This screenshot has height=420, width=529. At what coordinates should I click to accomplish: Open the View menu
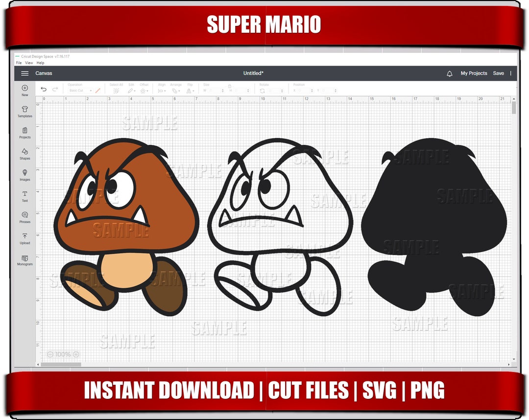[x=29, y=62]
